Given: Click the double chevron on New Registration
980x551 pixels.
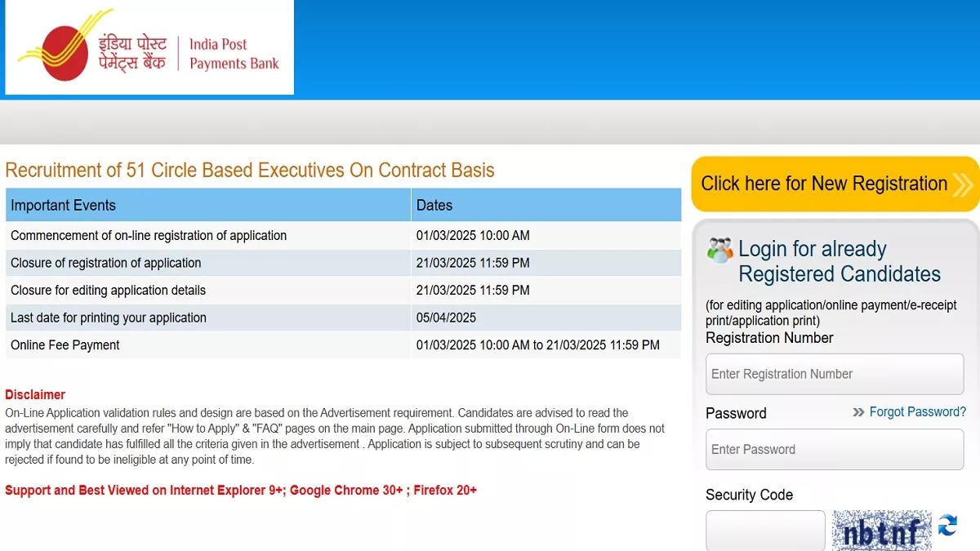Looking at the screenshot, I should [962, 184].
